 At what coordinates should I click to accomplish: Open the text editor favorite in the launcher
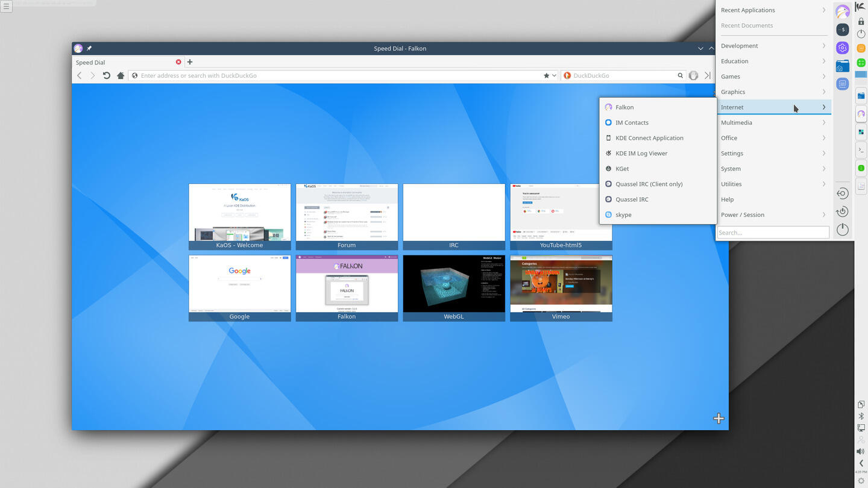(843, 84)
